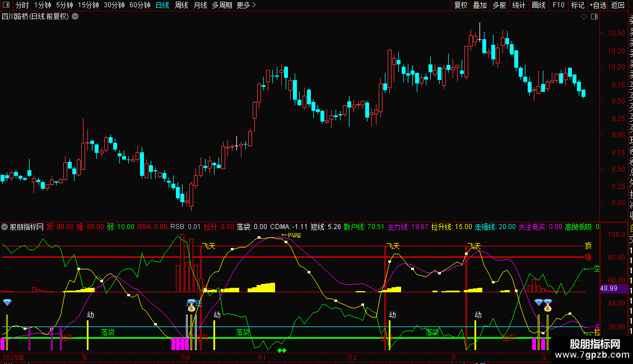Select the 日线 daily tab
The image size is (633, 364).
click(x=162, y=5)
